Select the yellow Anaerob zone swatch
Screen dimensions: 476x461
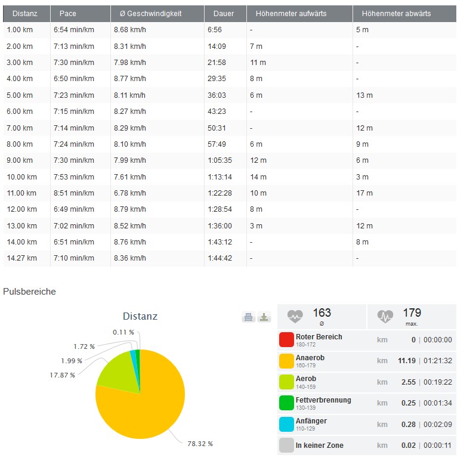(286, 361)
